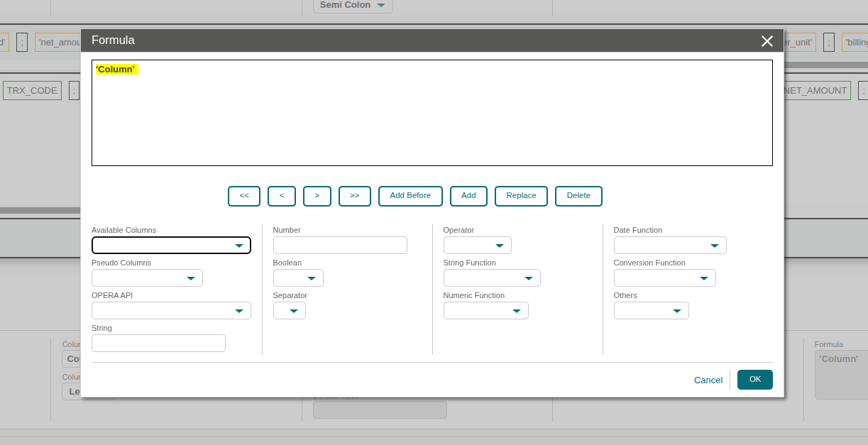868x445 pixels.
Task: Focus the Number input field
Action: tap(340, 246)
